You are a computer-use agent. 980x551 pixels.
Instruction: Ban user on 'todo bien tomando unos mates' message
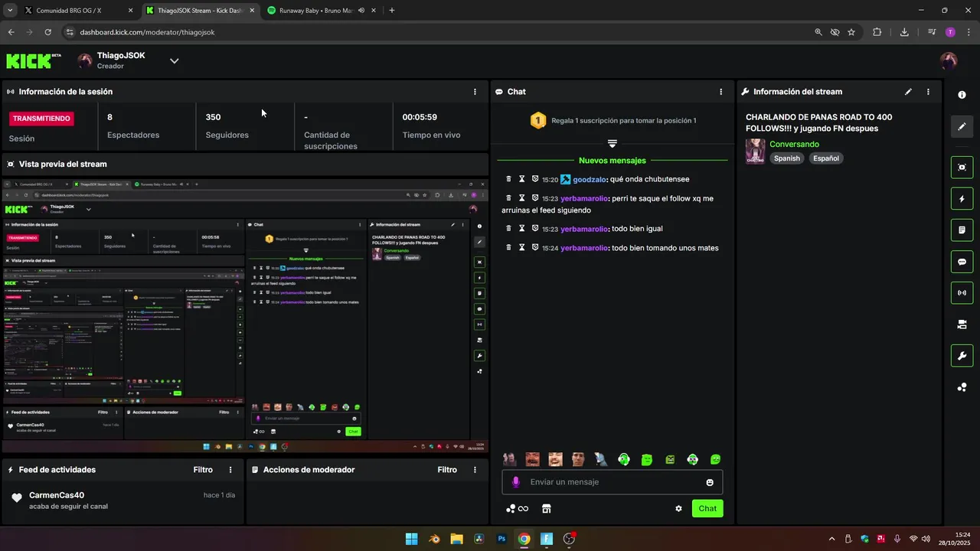[535, 247]
